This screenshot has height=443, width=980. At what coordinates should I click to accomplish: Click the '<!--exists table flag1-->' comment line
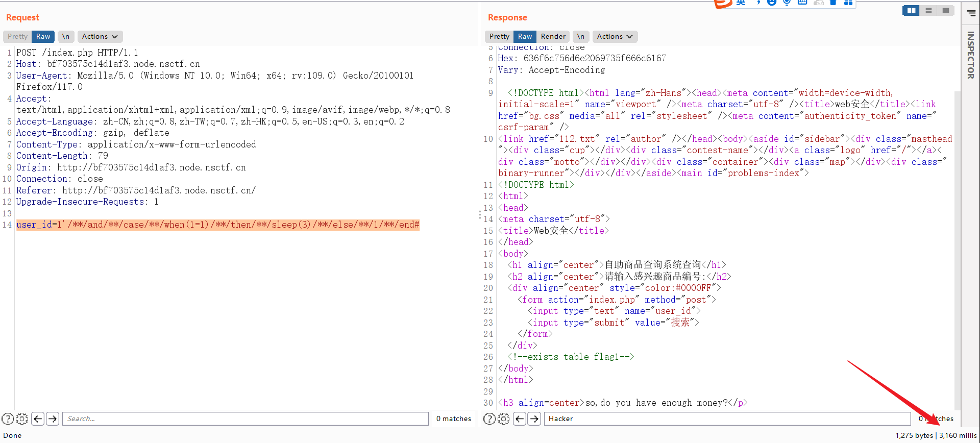pyautogui.click(x=571, y=357)
